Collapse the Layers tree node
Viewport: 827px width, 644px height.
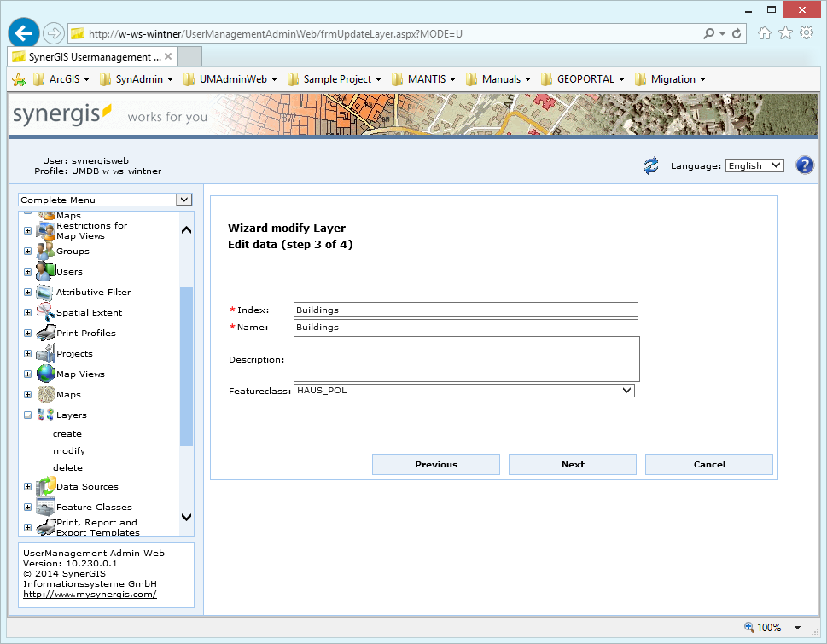(x=27, y=415)
